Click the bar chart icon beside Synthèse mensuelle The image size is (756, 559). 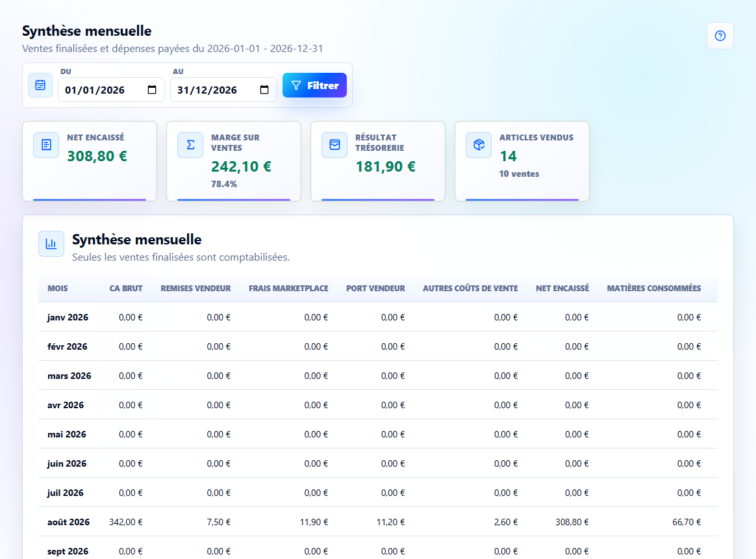(51, 244)
